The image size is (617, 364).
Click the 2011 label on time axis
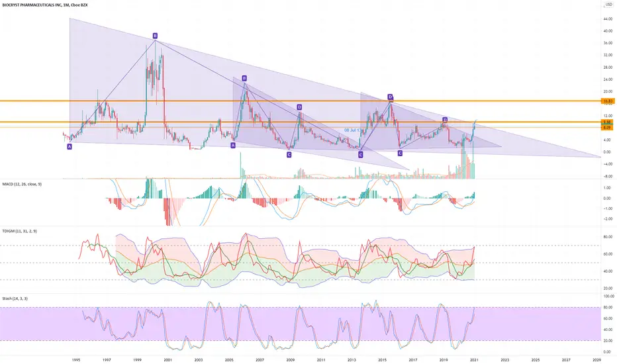(x=321, y=359)
